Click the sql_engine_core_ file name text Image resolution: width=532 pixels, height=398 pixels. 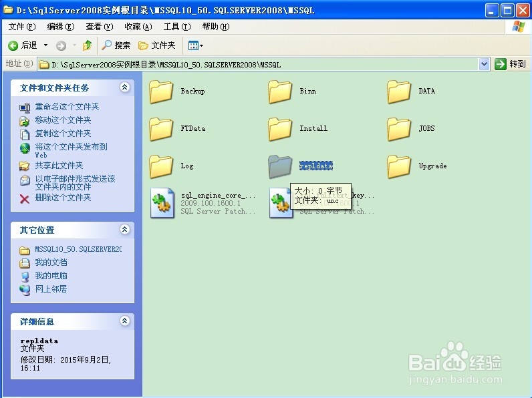(217, 195)
